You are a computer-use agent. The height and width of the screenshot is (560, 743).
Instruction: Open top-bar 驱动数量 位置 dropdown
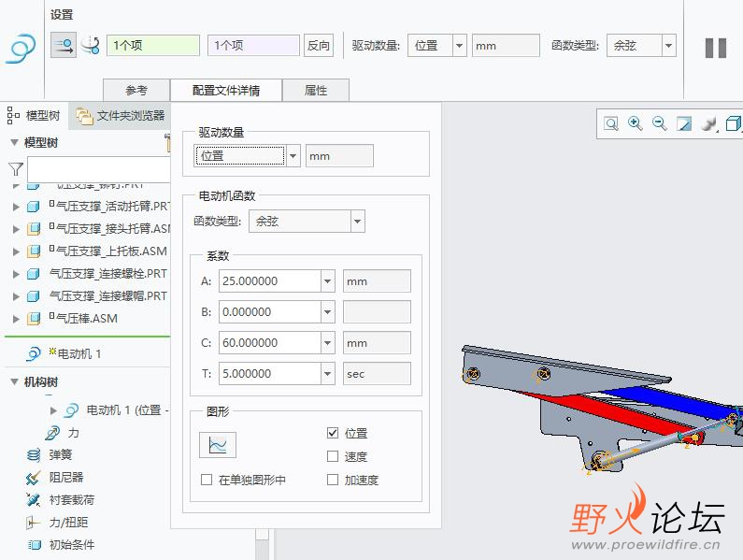coord(459,46)
